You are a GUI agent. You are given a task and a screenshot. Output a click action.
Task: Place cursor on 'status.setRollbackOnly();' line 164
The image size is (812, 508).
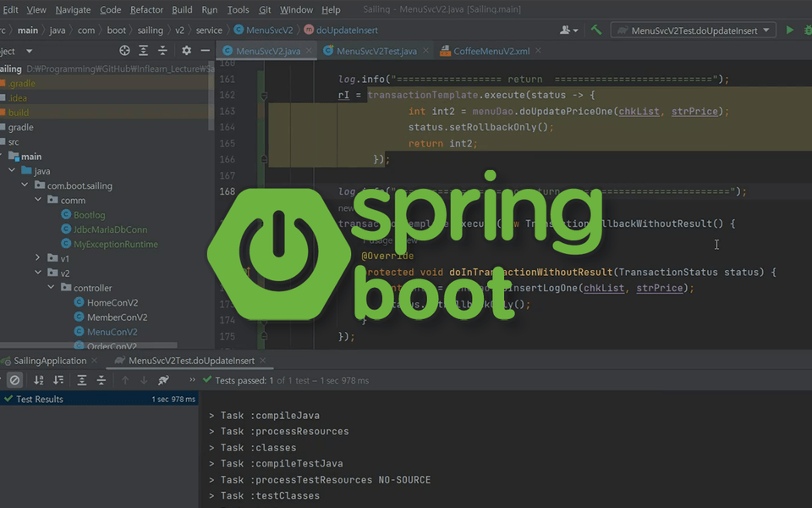tap(480, 127)
